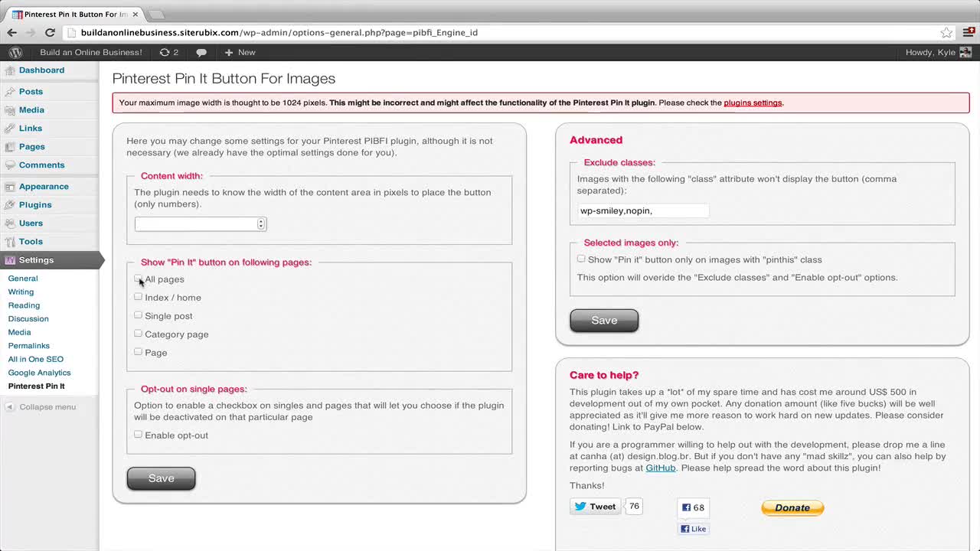Click the browser address bar

pyautogui.click(x=505, y=32)
